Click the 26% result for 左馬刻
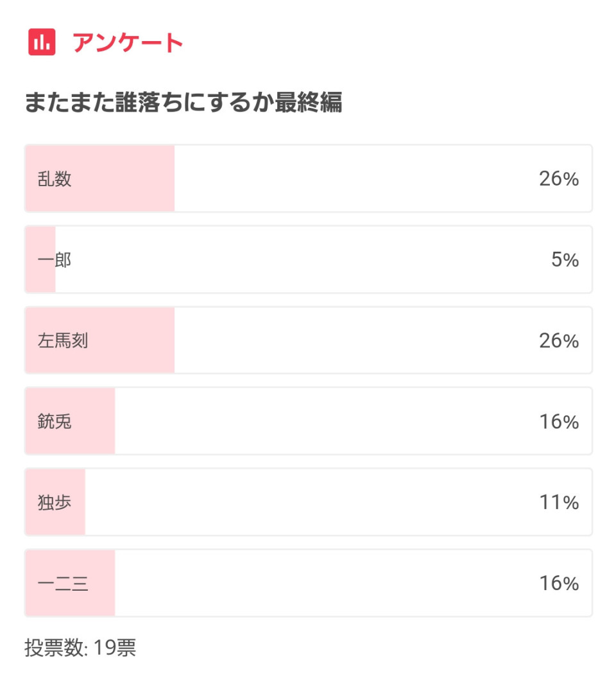Screen dimensions: 616x678 point(558,341)
